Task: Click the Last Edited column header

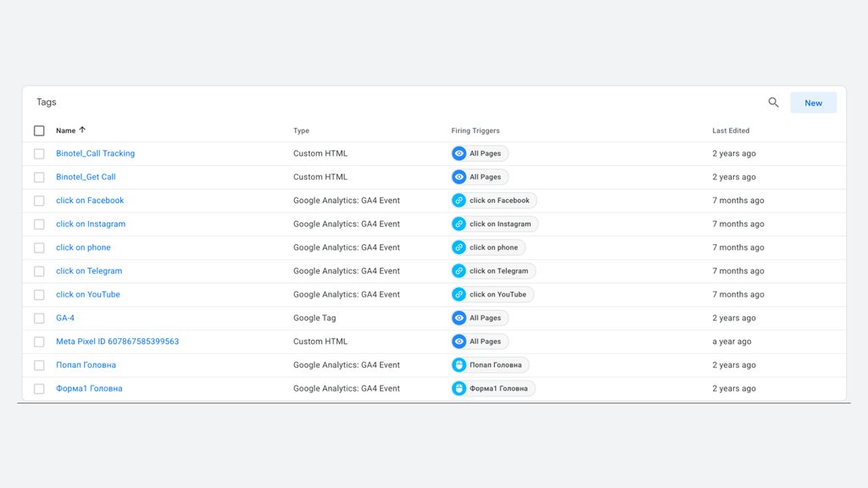Action: (x=731, y=130)
